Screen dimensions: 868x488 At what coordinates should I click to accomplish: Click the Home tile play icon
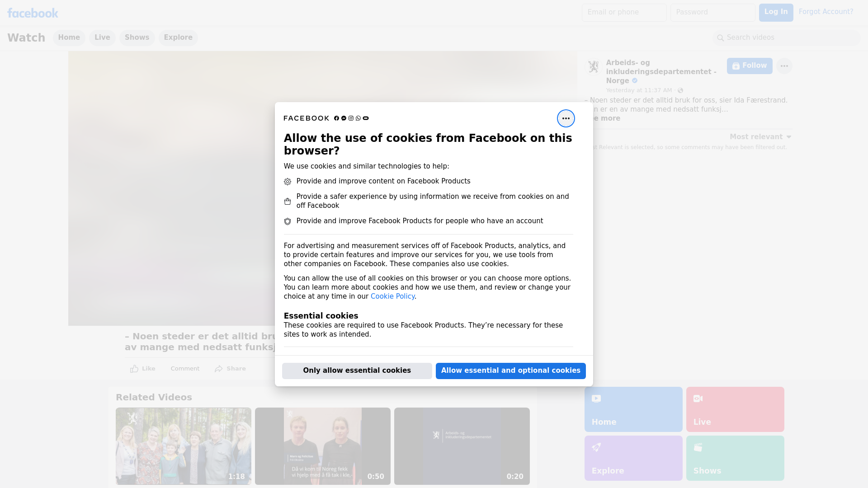click(596, 399)
